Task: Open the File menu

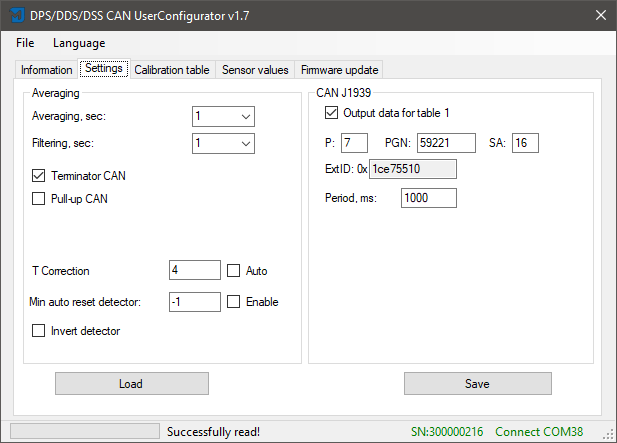Action: [x=25, y=43]
